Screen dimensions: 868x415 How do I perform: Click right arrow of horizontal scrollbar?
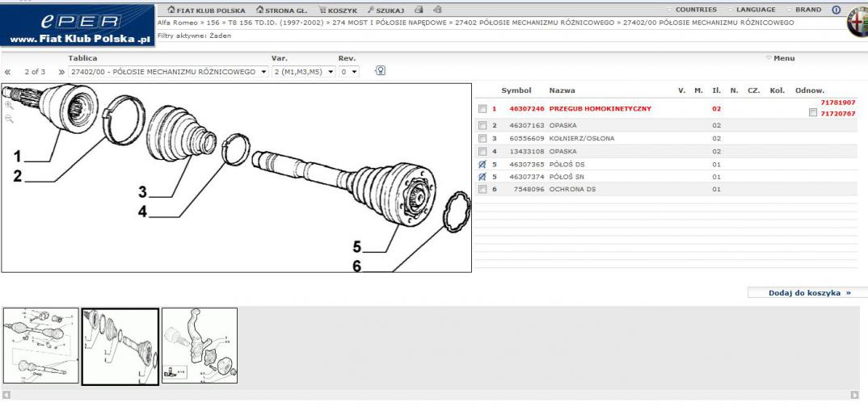point(854,395)
